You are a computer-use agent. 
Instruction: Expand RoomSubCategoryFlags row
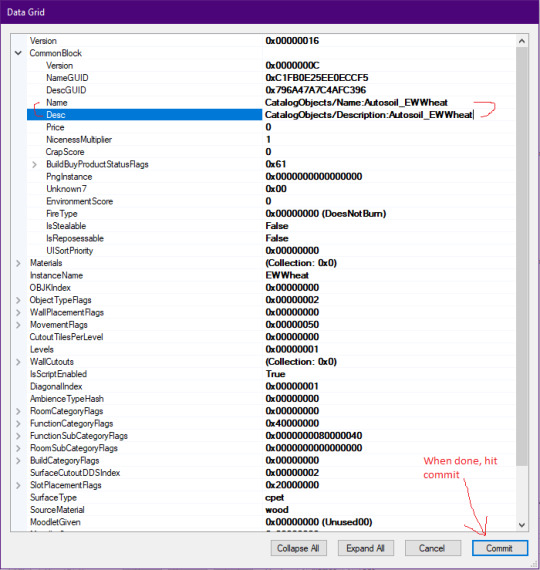click(18, 449)
